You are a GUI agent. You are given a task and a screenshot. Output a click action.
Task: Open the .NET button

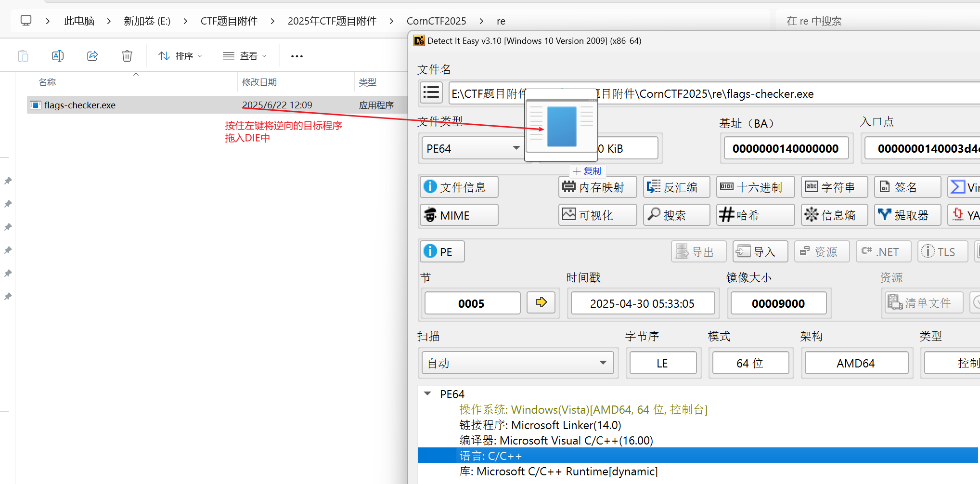tap(883, 251)
